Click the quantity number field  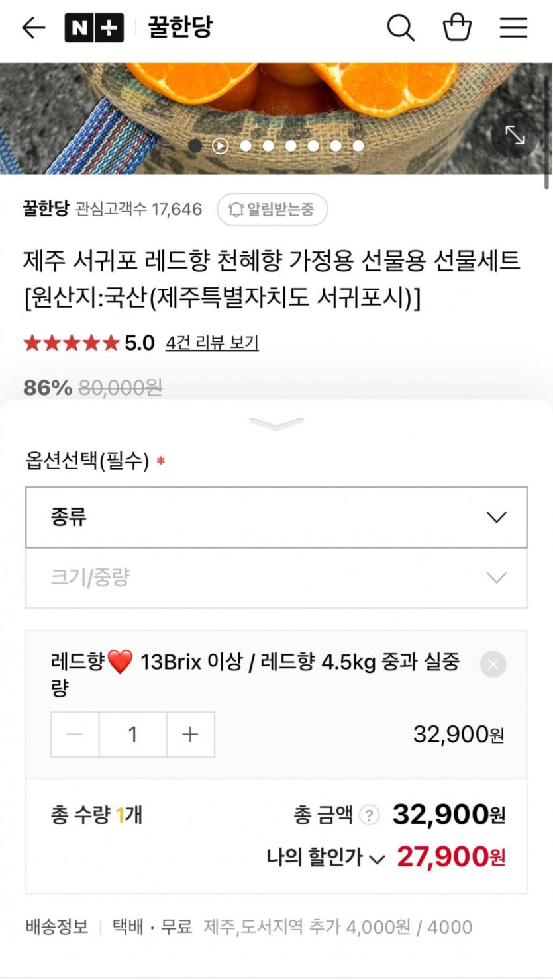[132, 735]
